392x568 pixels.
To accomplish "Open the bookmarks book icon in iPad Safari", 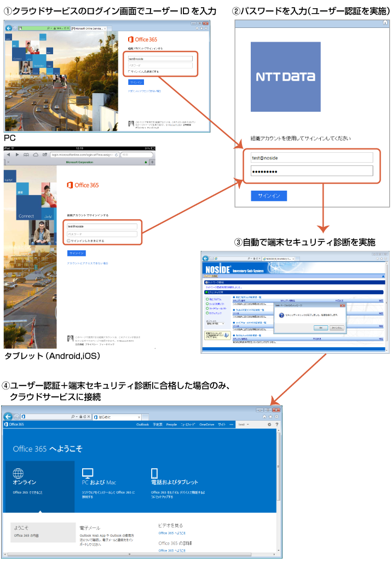I will pyautogui.click(x=26, y=154).
